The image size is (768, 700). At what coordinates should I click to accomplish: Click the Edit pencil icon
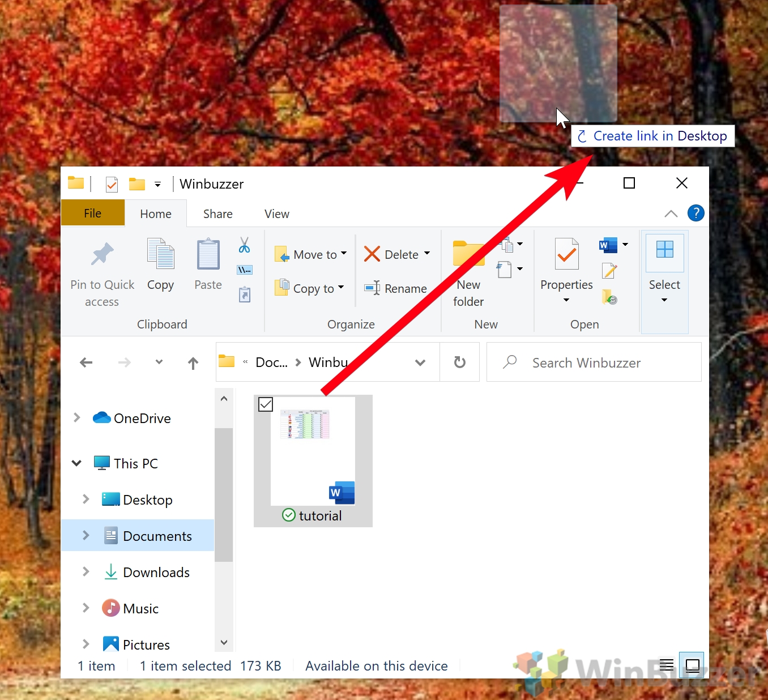(x=609, y=271)
